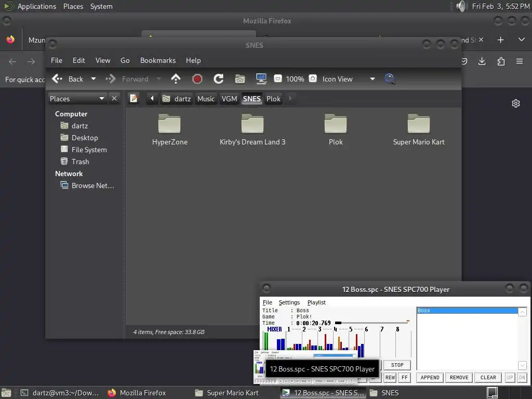Toggle text location entry with pencil icon
This screenshot has width=532, height=399.
click(134, 99)
